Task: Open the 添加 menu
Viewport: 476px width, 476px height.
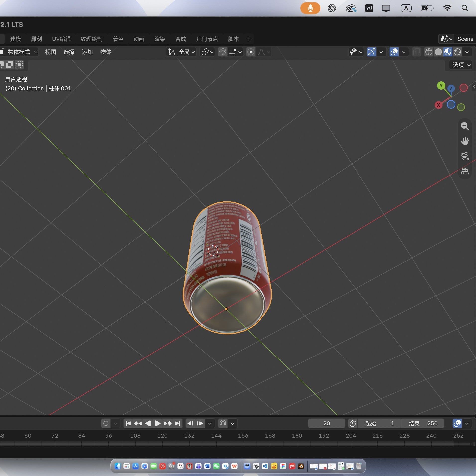Action: click(87, 52)
